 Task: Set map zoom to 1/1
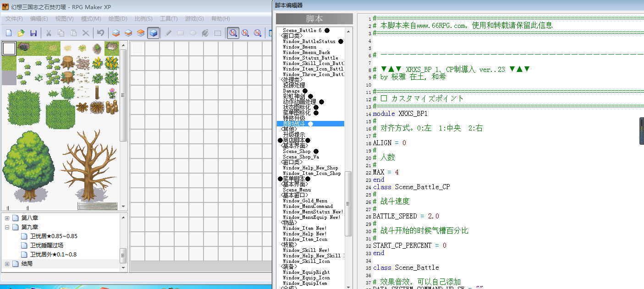(x=233, y=33)
